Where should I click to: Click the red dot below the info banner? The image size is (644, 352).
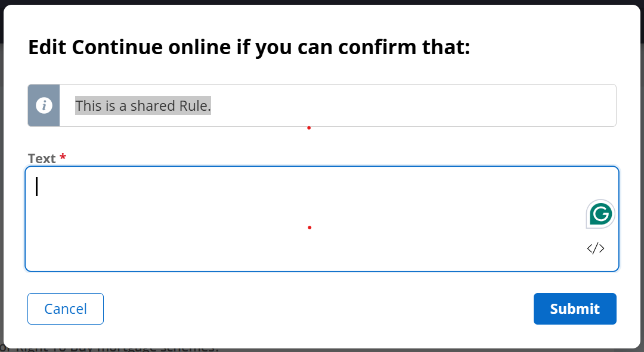pos(309,127)
